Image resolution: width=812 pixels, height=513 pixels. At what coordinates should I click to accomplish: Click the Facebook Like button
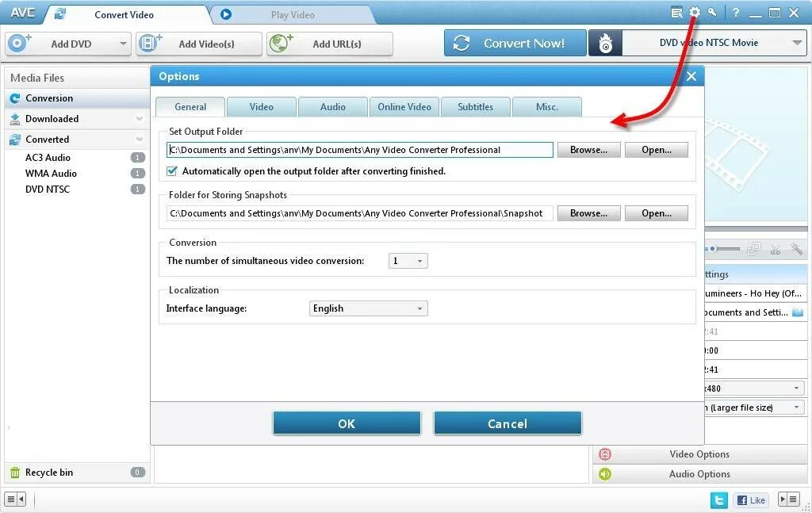click(751, 500)
